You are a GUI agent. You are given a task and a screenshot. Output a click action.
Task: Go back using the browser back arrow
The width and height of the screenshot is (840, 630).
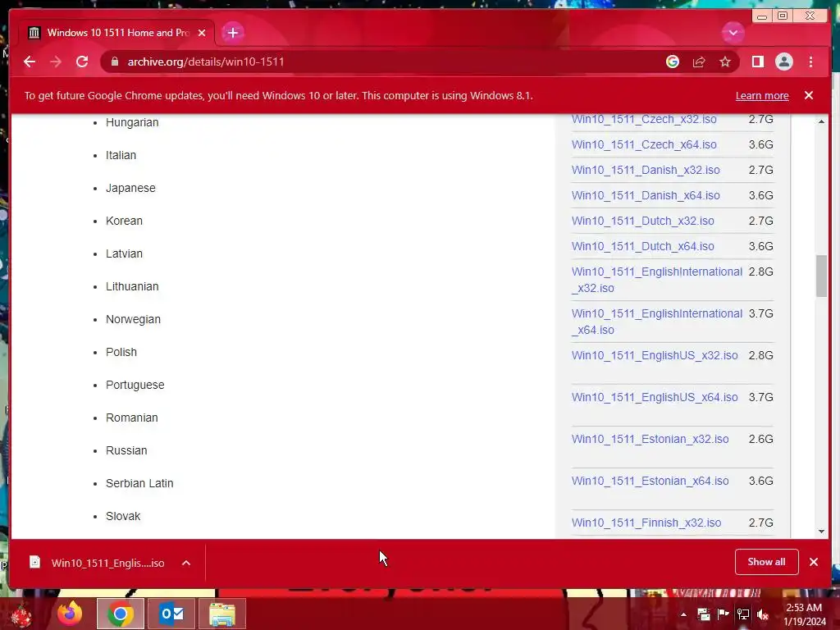[x=30, y=62]
